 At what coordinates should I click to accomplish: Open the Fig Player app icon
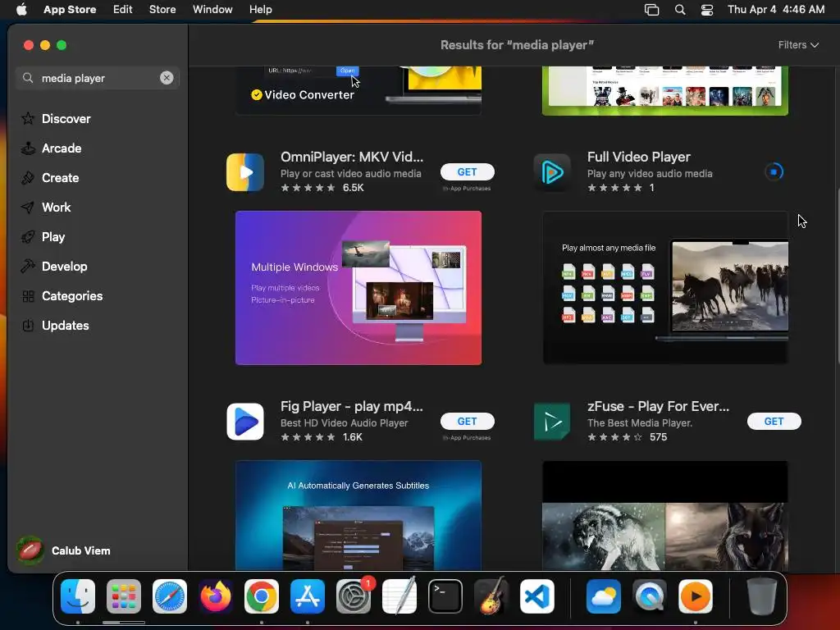245,421
